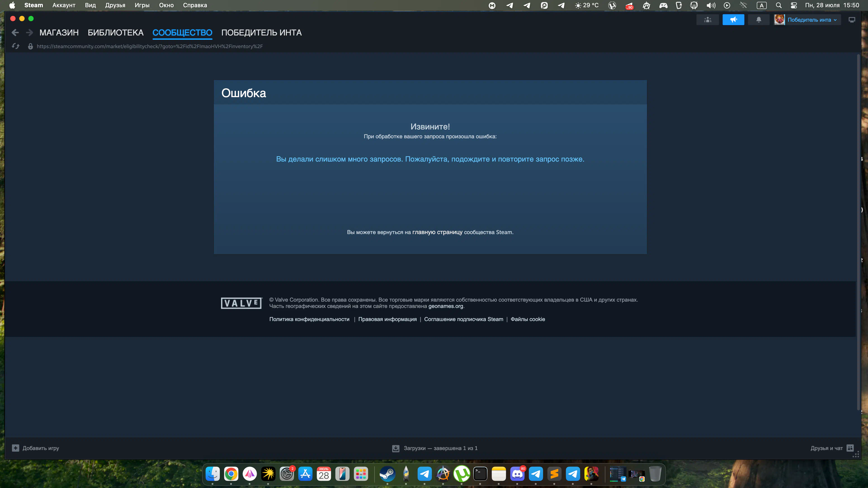The height and width of the screenshot is (488, 868).
Task: Open notifications with the bell icon
Action: (759, 20)
